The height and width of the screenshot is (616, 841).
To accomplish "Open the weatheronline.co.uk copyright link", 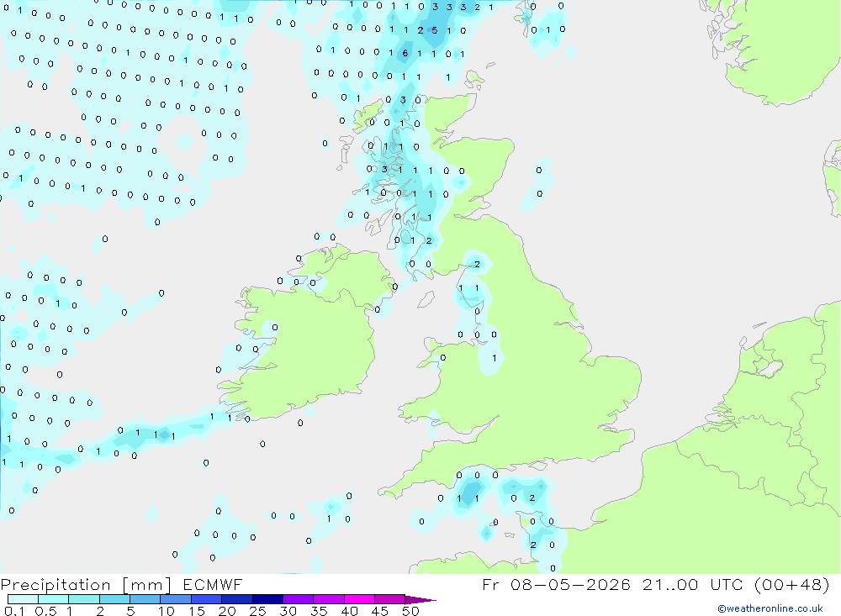I will [x=770, y=608].
